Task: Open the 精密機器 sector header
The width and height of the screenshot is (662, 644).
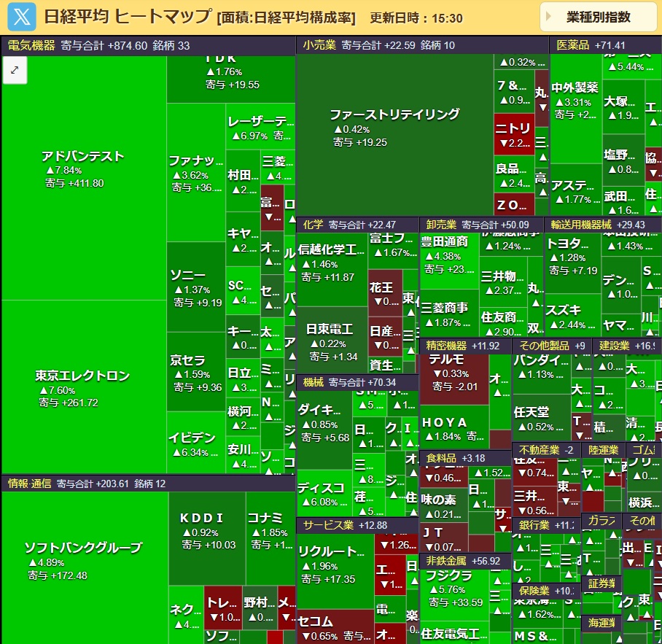Action: pyautogui.click(x=465, y=346)
